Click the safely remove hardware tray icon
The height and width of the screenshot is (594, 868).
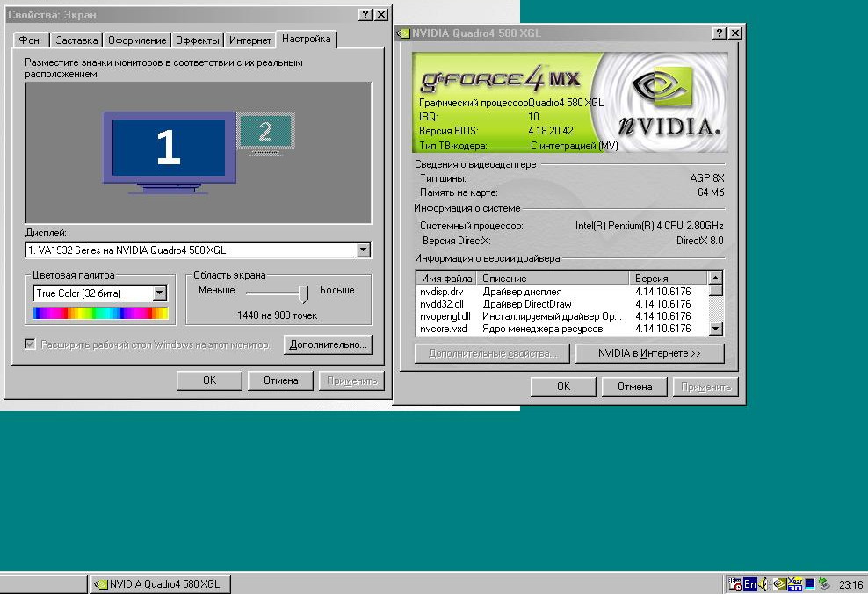point(824,584)
